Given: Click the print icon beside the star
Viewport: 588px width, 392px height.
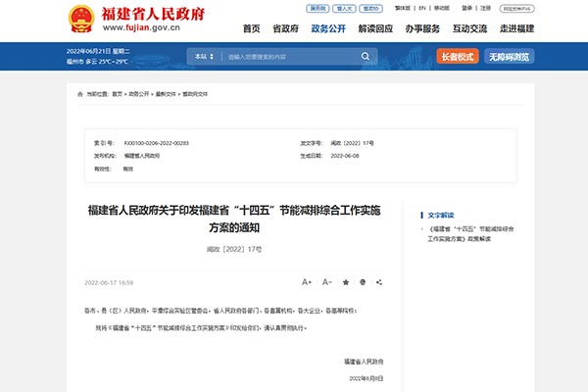Looking at the screenshot, I should [365, 282].
